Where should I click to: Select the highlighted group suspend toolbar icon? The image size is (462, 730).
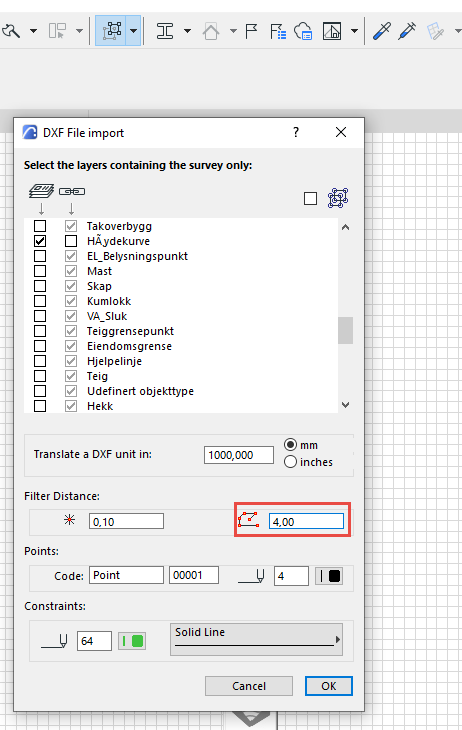(x=111, y=31)
